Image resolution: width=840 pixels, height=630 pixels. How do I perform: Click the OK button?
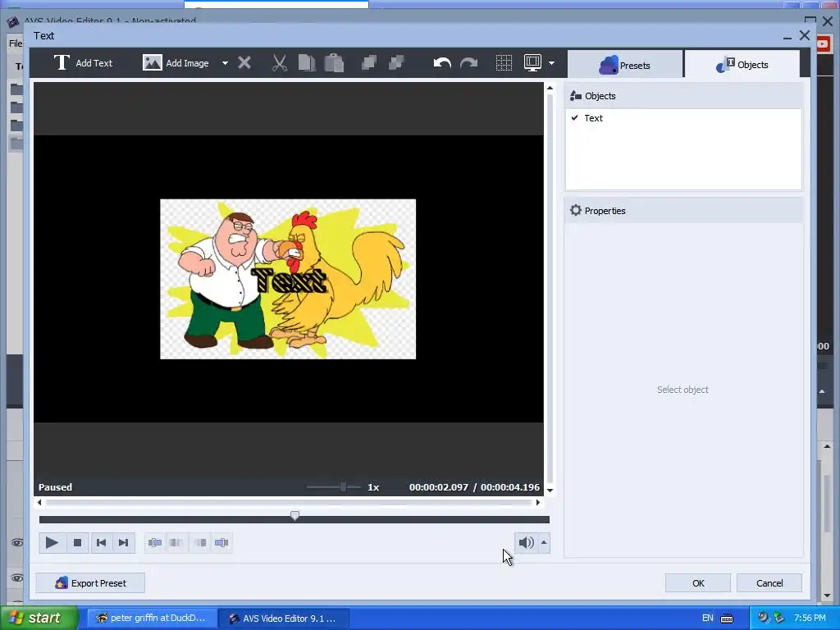pyautogui.click(x=698, y=583)
